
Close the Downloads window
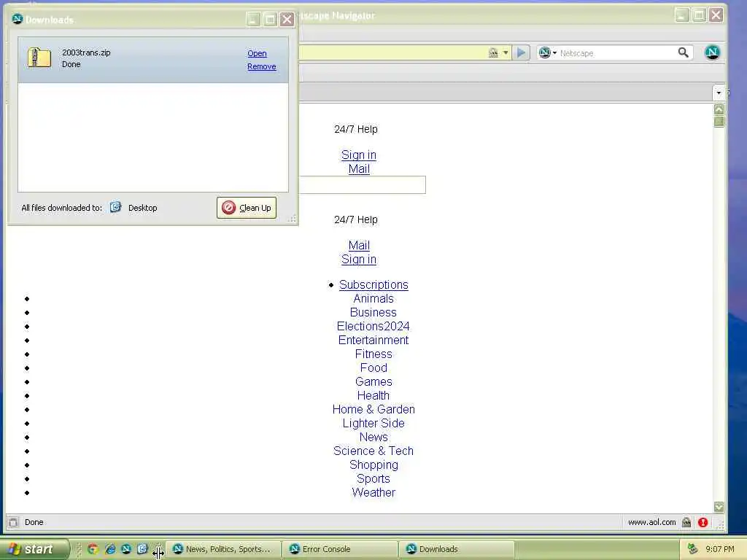(287, 19)
